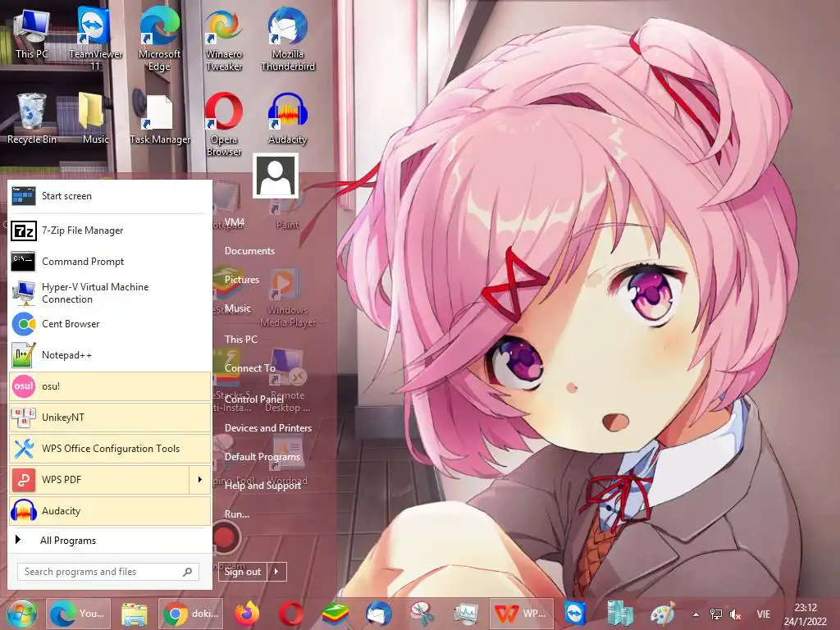This screenshot has height=630, width=840.
Task: Open Paint from taskbar
Action: (663, 614)
